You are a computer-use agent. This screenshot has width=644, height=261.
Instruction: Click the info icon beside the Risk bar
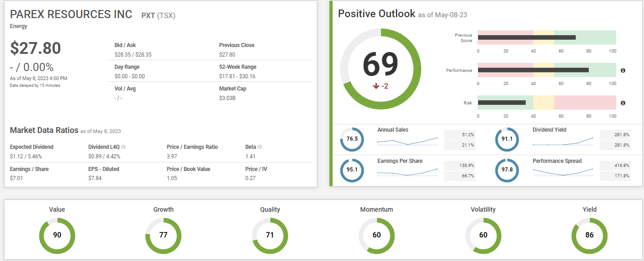[623, 103]
